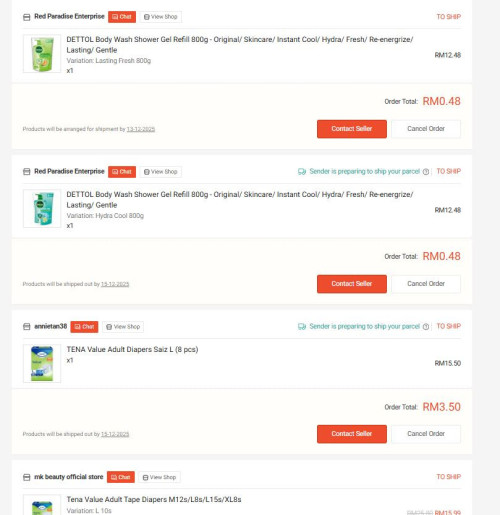Screen dimensions: 500x515
Task: Cancel Order for TENA Value Adult Diapers
Action: click(426, 434)
